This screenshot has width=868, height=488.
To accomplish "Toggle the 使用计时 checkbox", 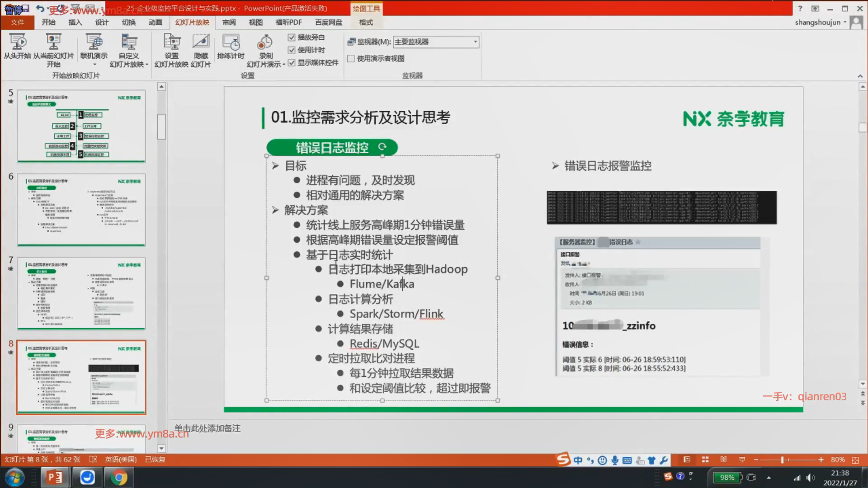I will [292, 50].
